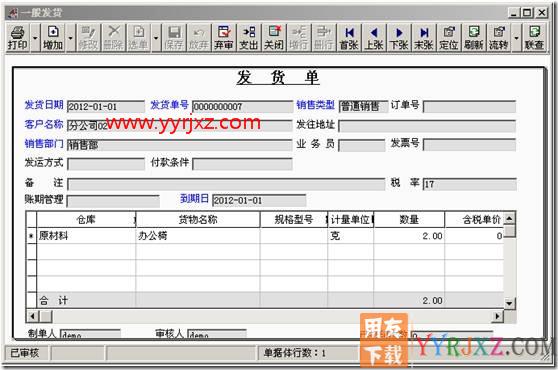
Task: Click the horizontal scrollbar thumb
Action: point(45,316)
